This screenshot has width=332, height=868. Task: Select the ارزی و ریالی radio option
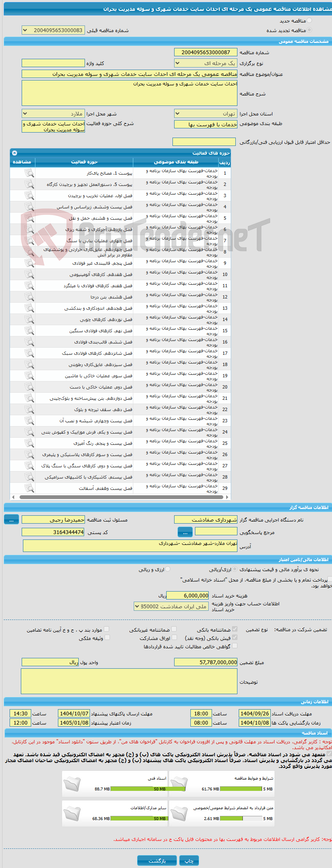pos(167,569)
